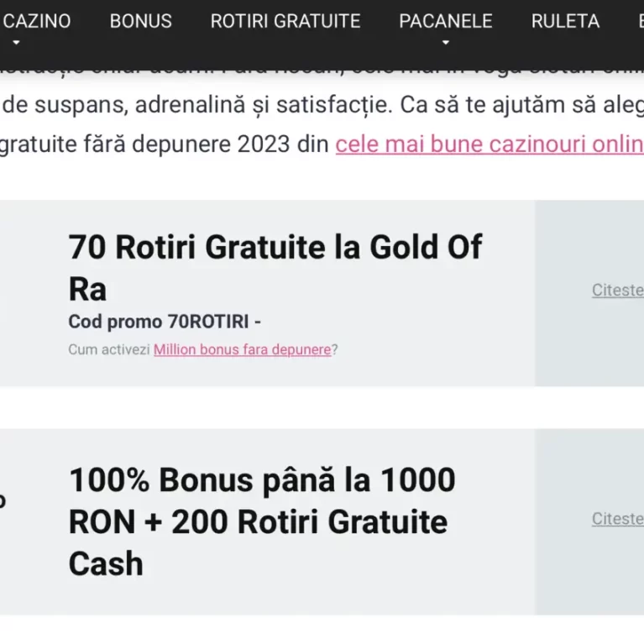The height and width of the screenshot is (644, 644).
Task: Select the '70 Rotiri Gratuite la Gold Of Ra' heading
Action: [x=275, y=268]
